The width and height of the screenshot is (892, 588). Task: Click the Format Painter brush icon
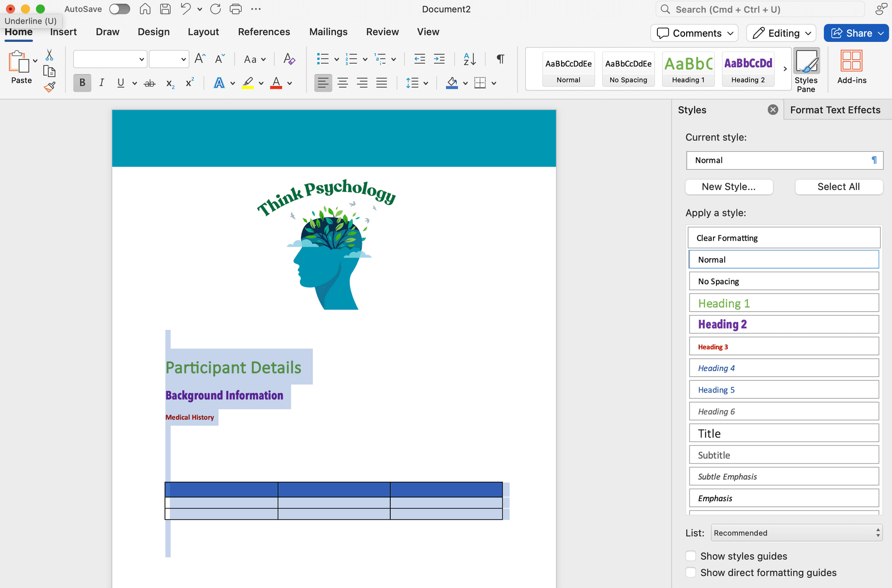click(50, 87)
